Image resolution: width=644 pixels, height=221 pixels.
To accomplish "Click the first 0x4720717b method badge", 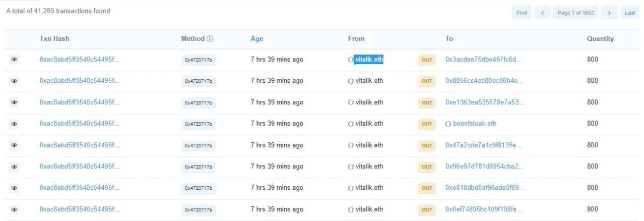I will pos(199,60).
